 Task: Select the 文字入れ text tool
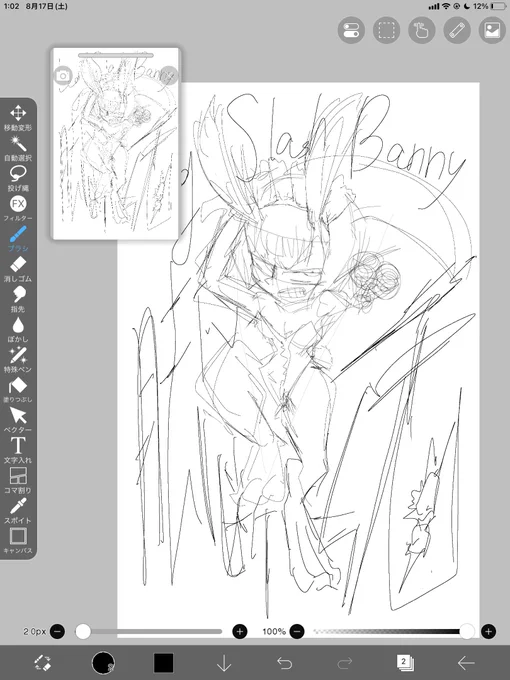point(18,451)
